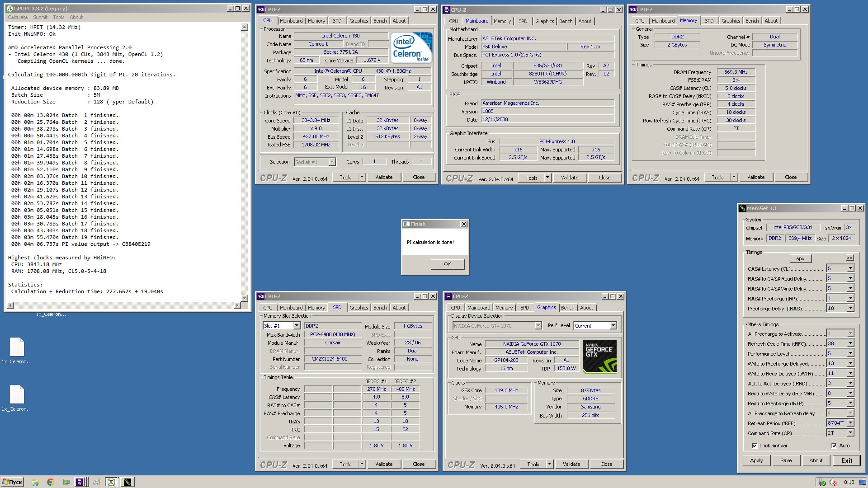Image resolution: width=868 pixels, height=488 pixels.
Task: Click GPUPI vertical scrollbar up arrow
Action: point(245,27)
